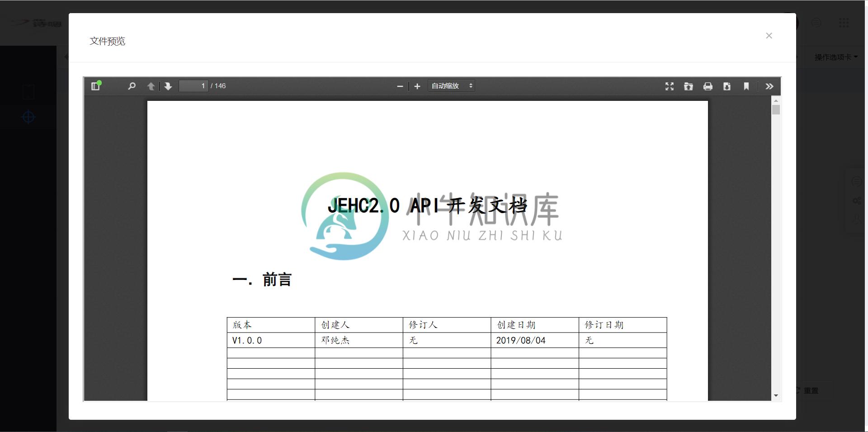Click the open file icon
The height and width of the screenshot is (432, 868).
(689, 86)
